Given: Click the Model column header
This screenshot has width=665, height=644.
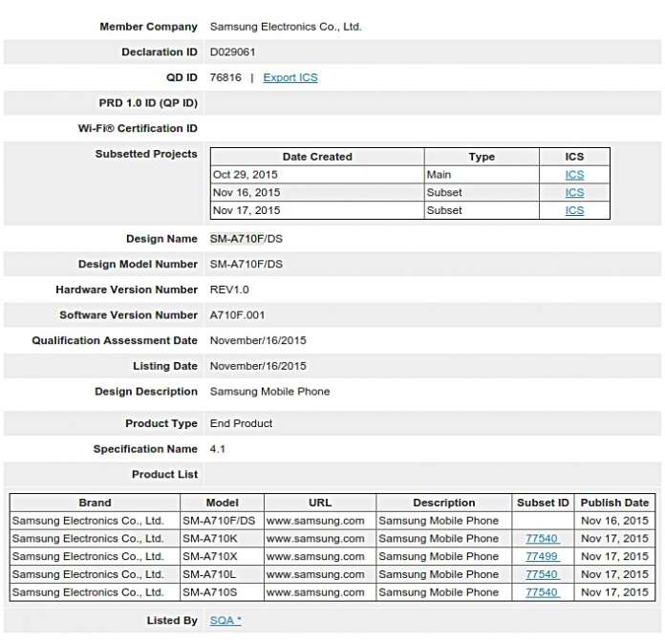Looking at the screenshot, I should point(223,503).
